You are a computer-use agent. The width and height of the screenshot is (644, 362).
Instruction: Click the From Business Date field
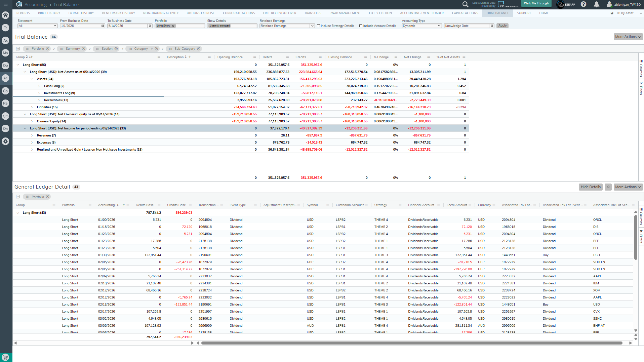(80, 26)
